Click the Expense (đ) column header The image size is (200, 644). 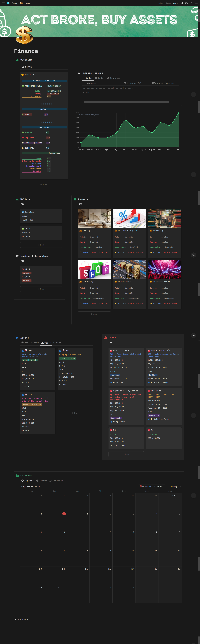(x=137, y=83)
